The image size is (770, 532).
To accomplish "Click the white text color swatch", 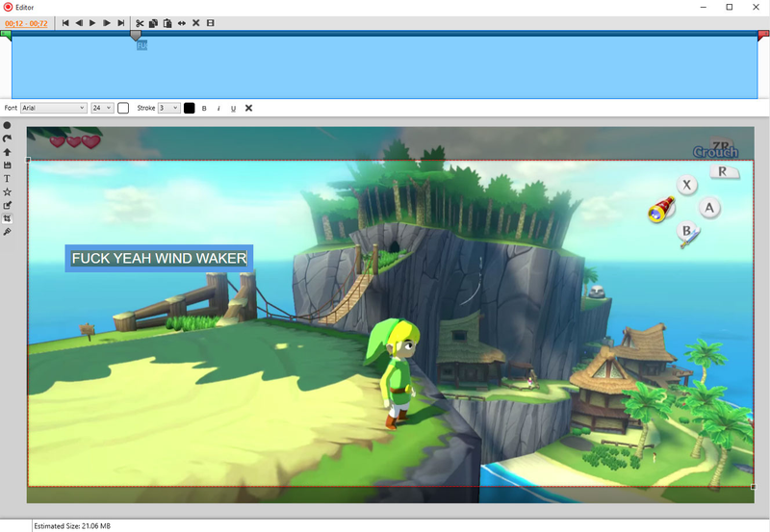I will point(123,108).
